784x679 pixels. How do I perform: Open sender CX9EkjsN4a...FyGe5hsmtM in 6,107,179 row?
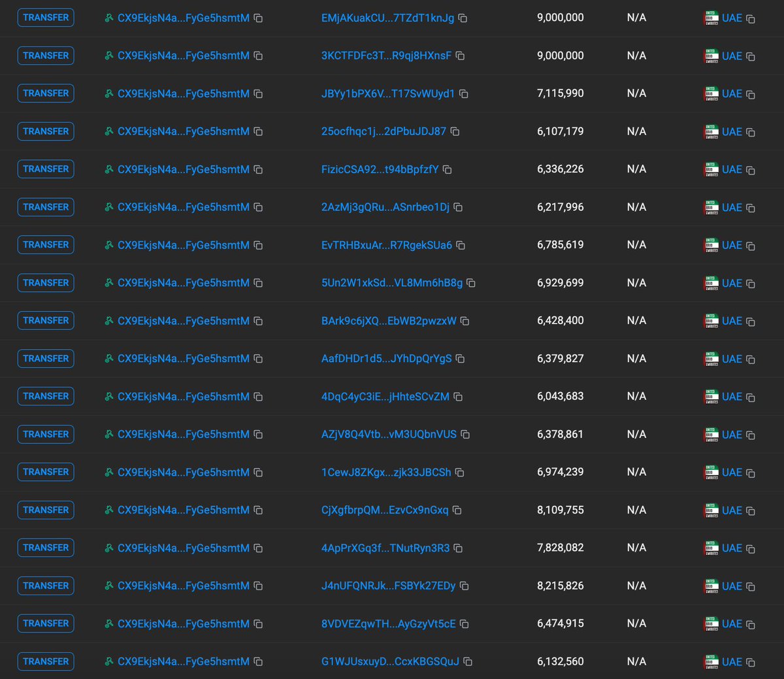tap(184, 132)
